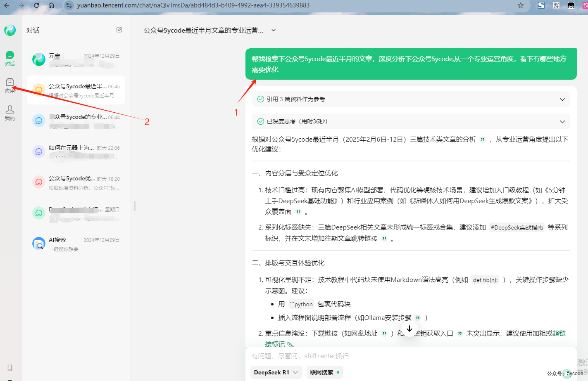Open the AI搜索 entry in list
Image resolution: width=588 pixels, height=381 pixels.
[x=76, y=244]
